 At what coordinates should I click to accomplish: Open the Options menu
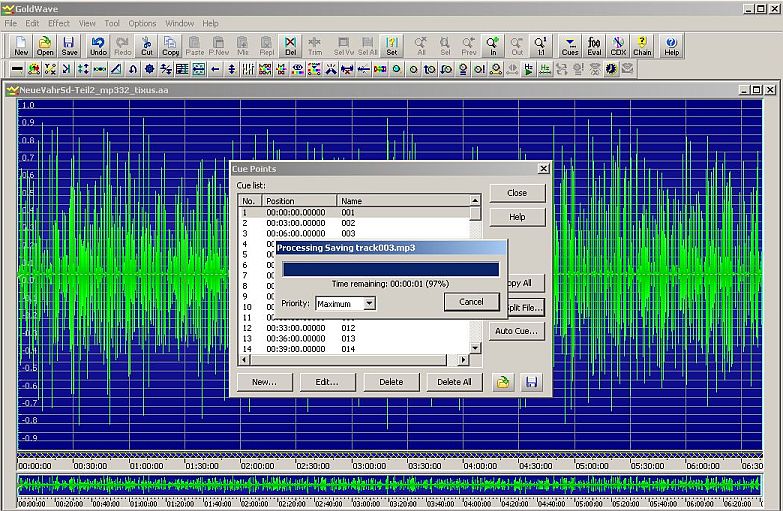point(142,23)
